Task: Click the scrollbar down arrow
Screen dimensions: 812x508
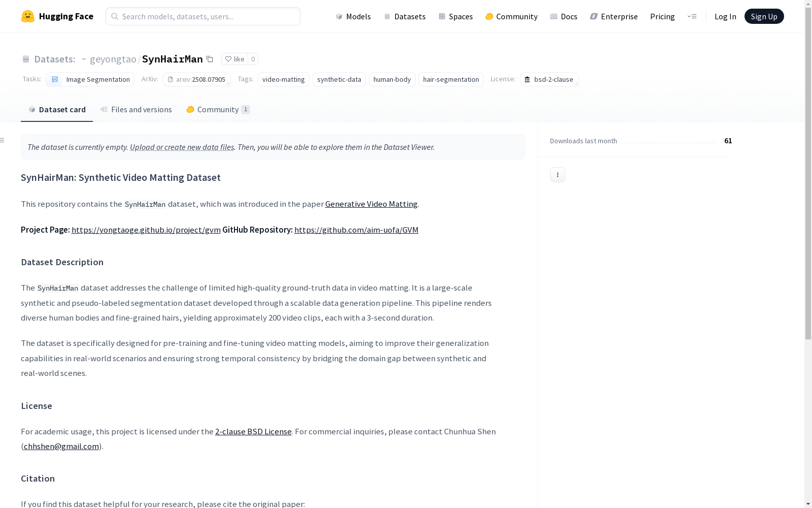Action: pos(808,504)
